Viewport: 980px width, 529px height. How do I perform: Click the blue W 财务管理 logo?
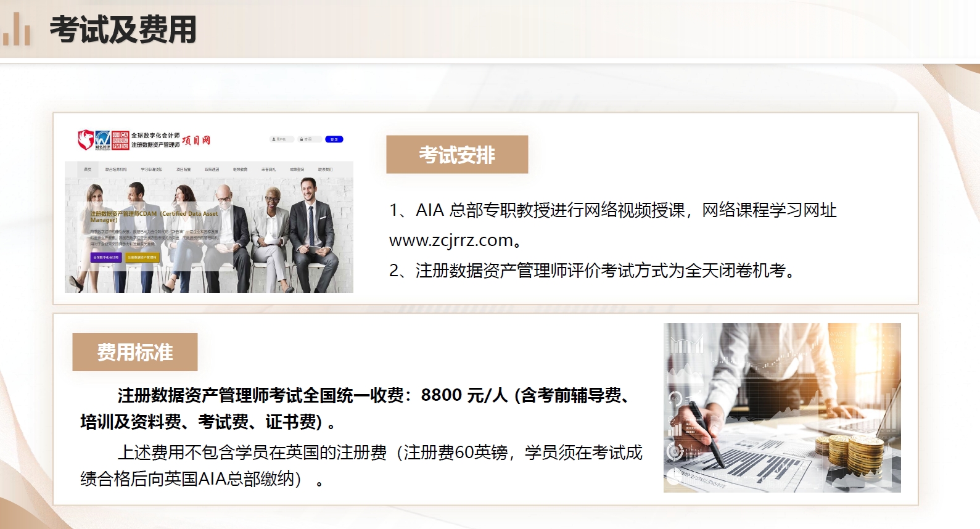pos(102,140)
